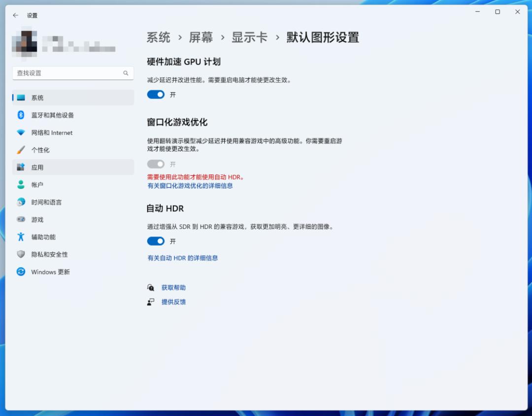Screen dimensions: 532x416
Task: Open Windows 更新 settings
Action: [x=73, y=272]
